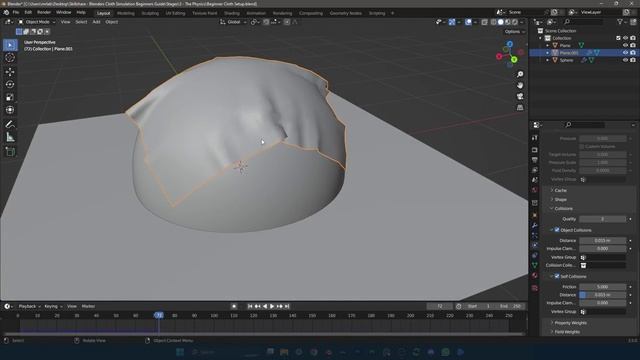This screenshot has width=640, height=360.
Task: Expand the Property Weights panel
Action: [570, 323]
